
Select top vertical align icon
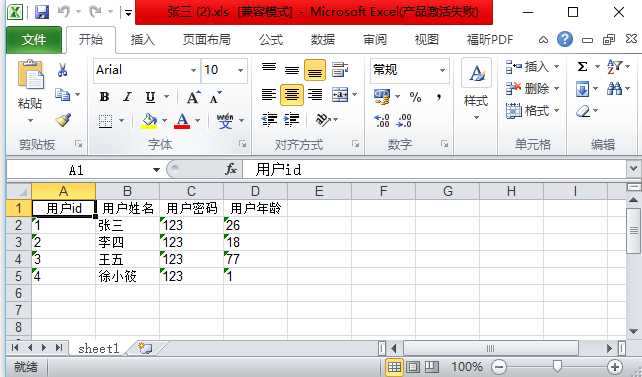point(269,69)
